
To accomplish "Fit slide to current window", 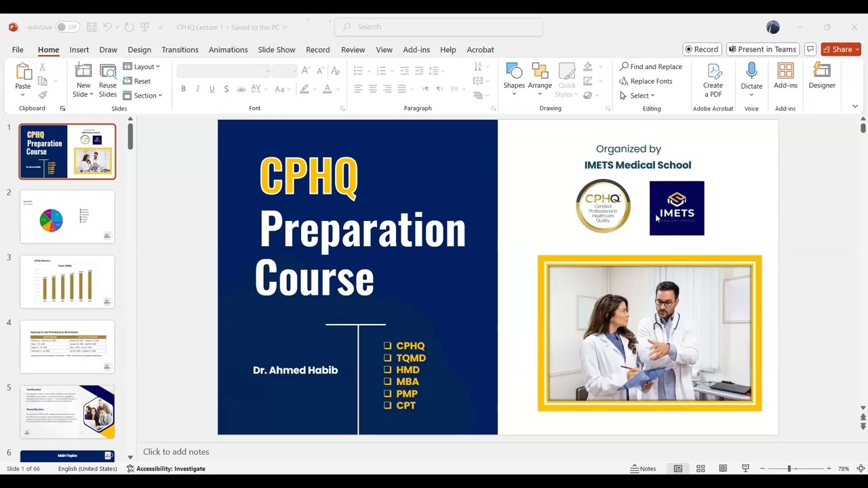I will pos(861,468).
